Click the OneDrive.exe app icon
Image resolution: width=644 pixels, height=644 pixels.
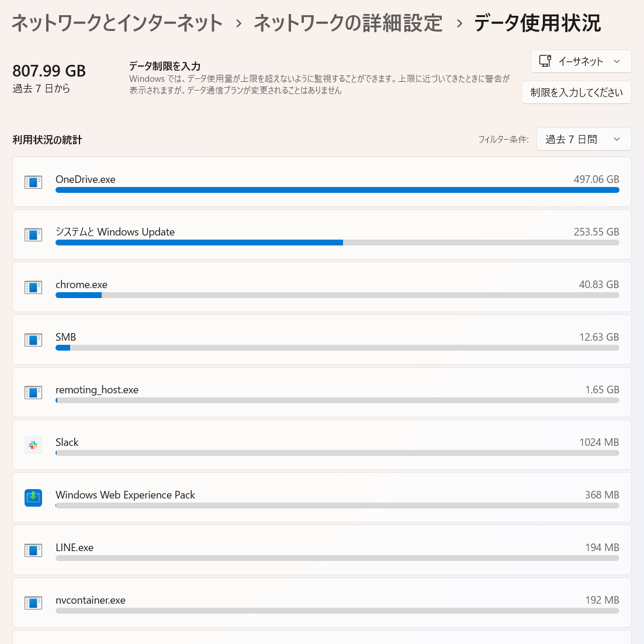[x=33, y=182]
